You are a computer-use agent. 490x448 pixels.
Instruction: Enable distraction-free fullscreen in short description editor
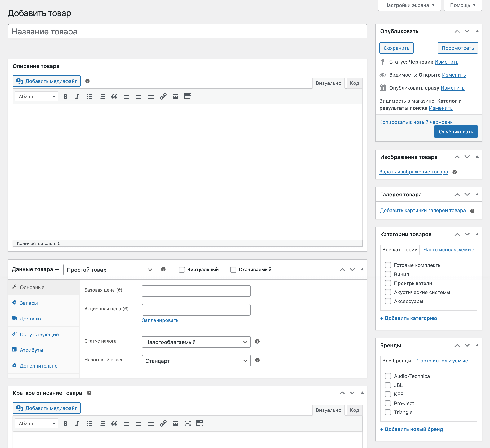coord(187,423)
